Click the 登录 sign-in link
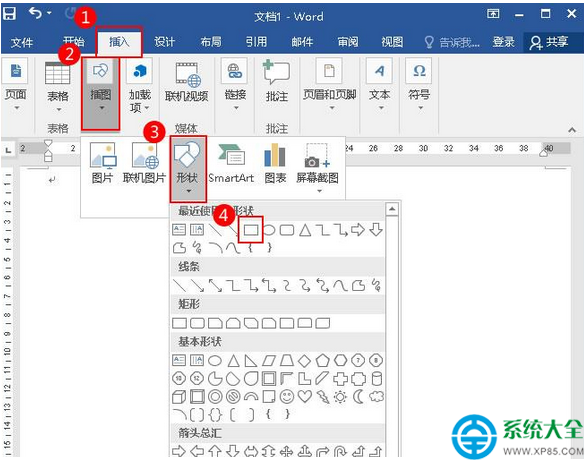 click(503, 42)
